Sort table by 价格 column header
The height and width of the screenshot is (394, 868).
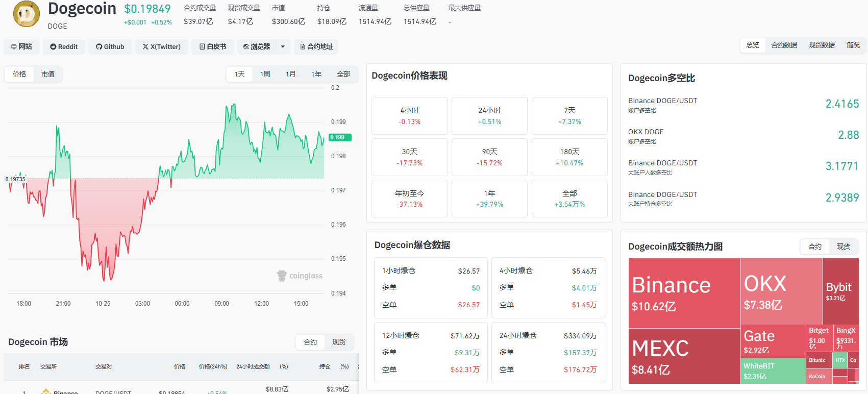pyautogui.click(x=179, y=366)
